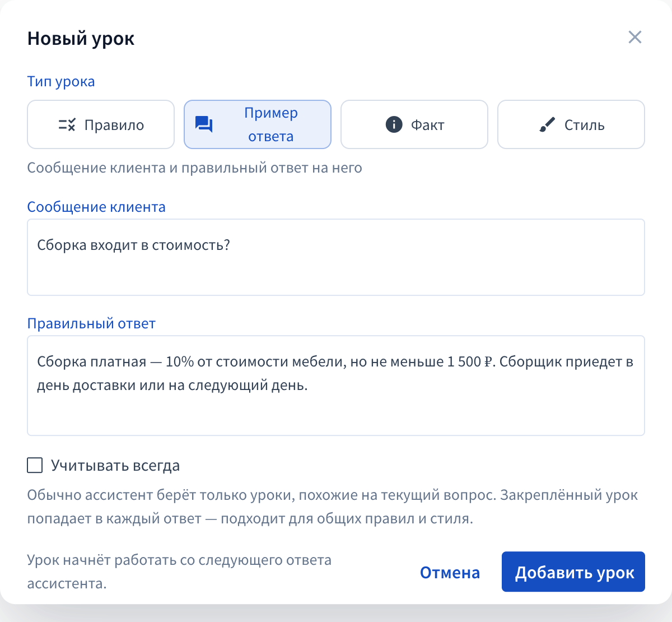
Task: Click the Сообщение клиента label
Action: click(96, 207)
